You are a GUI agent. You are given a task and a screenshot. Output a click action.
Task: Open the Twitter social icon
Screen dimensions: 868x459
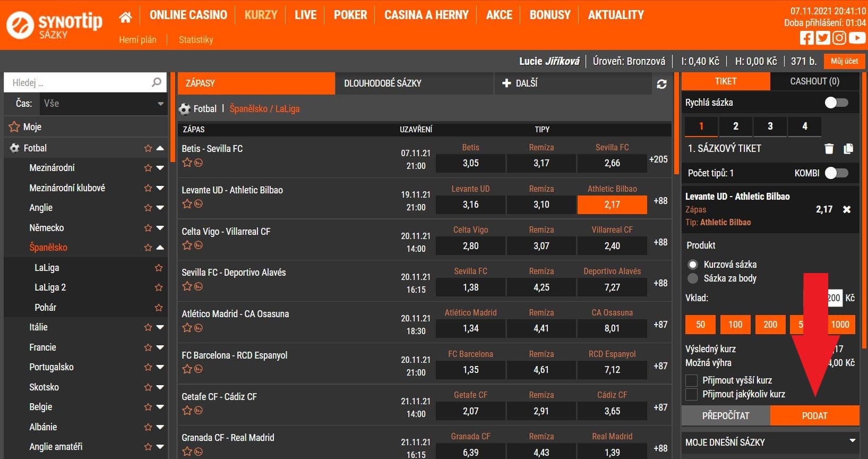pyautogui.click(x=823, y=38)
